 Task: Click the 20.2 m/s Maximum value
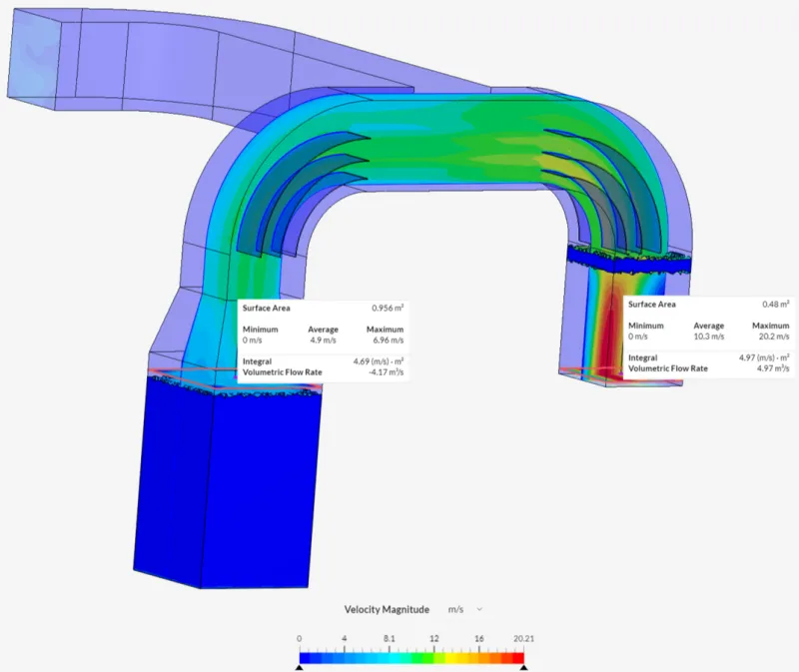(x=771, y=336)
